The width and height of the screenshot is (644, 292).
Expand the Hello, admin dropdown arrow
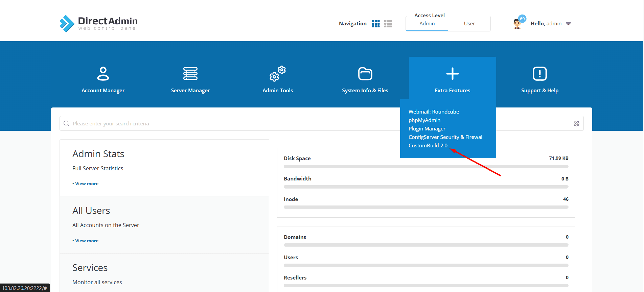click(568, 24)
